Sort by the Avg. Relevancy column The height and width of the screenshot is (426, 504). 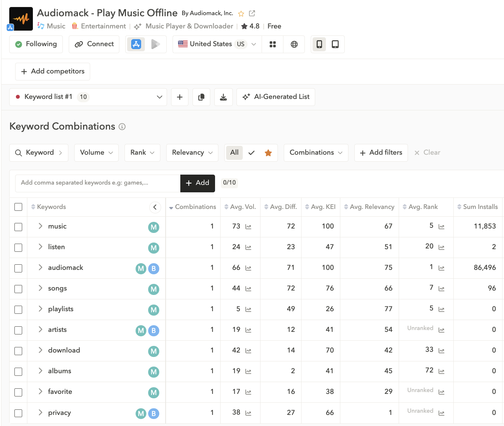[x=369, y=207]
